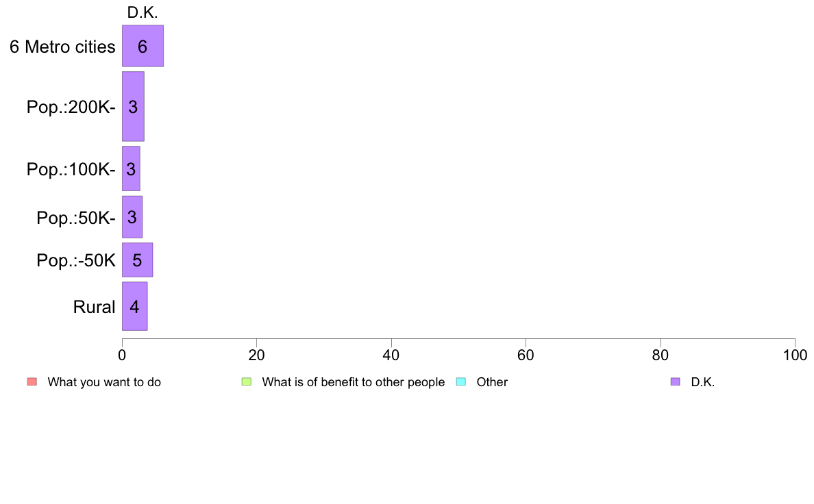Click the D.K. legend text
The image size is (814, 504).
pos(703,383)
